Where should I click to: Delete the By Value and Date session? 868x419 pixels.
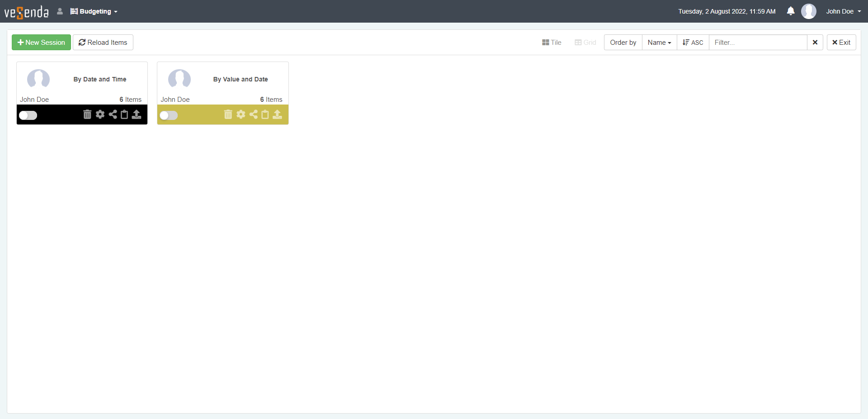pyautogui.click(x=228, y=114)
